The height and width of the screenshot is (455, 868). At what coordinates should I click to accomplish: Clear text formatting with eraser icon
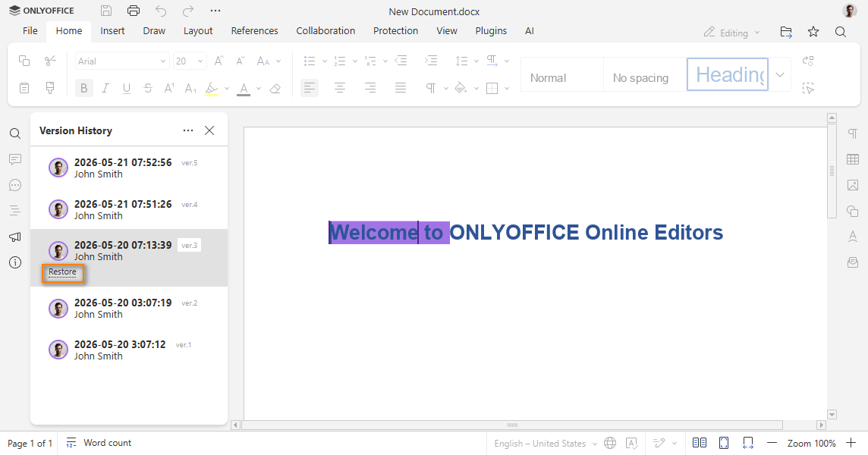(x=275, y=88)
